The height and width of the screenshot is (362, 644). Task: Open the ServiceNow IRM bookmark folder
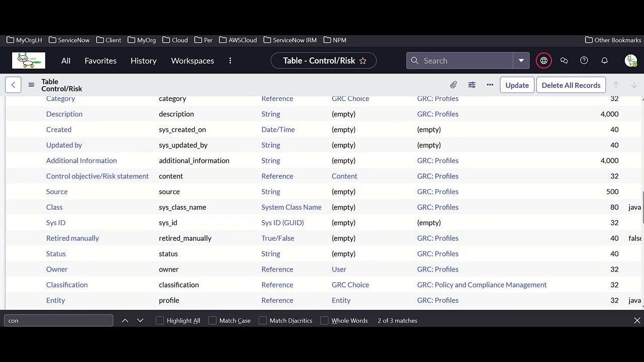click(x=290, y=40)
